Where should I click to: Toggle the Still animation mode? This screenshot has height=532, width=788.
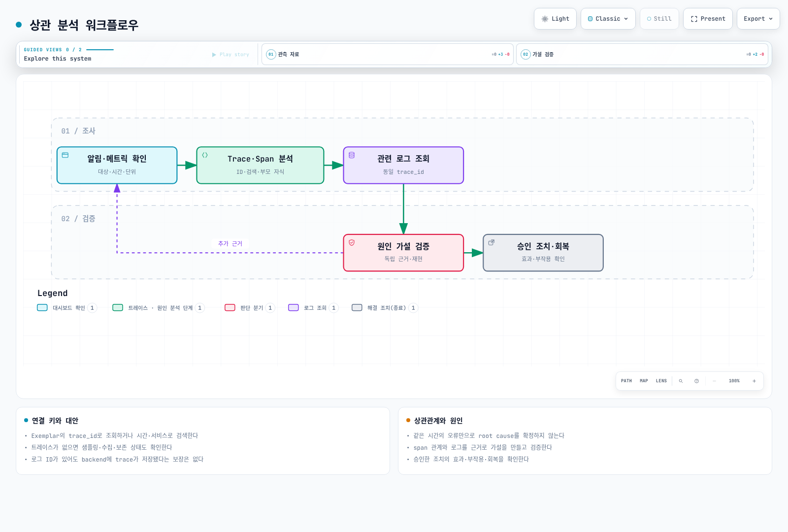point(659,19)
